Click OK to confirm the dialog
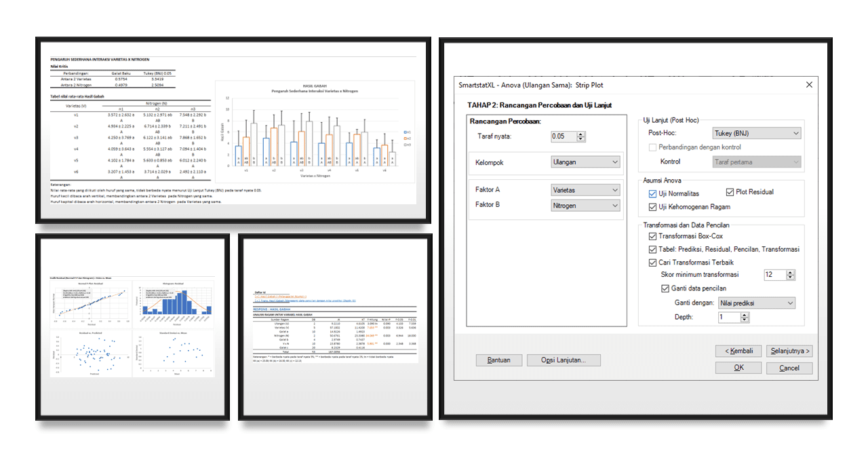Screen dimensions: 868x456 738,366
